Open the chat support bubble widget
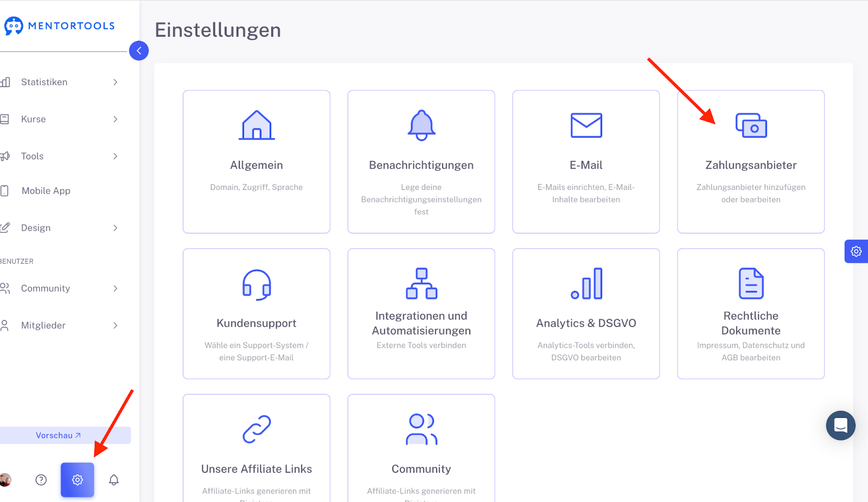868x502 pixels. (840, 425)
